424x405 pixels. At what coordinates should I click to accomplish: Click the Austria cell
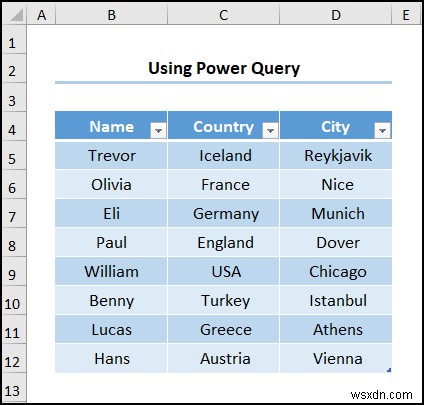click(224, 359)
